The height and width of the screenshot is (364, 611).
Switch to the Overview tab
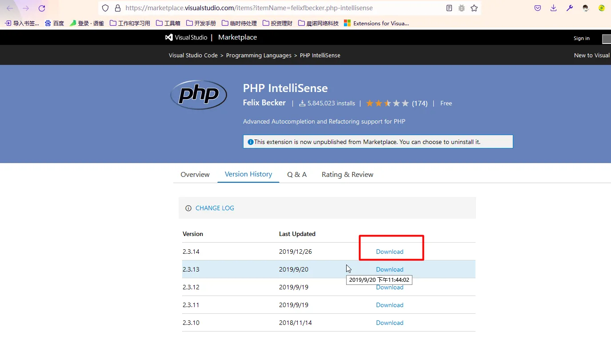coord(195,175)
